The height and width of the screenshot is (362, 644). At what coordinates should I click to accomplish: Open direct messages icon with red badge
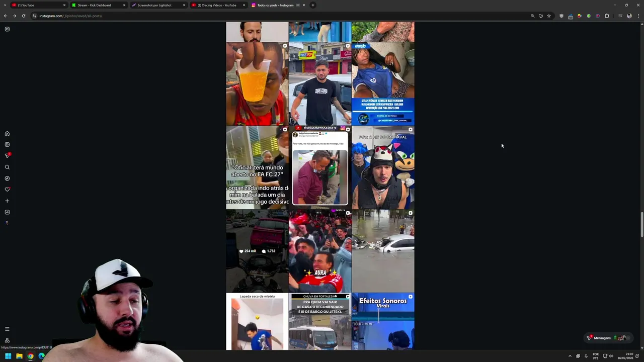[8, 155]
